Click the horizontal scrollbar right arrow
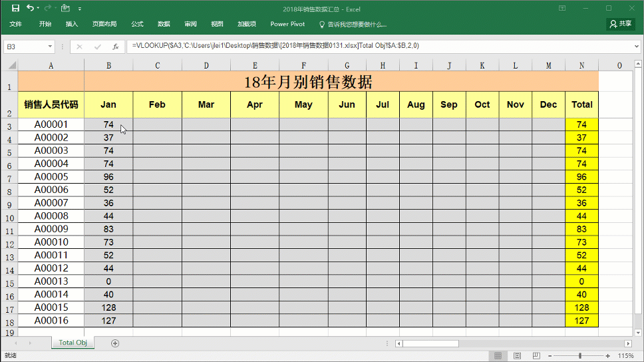Viewport: 644px width, 362px height. pyautogui.click(x=628, y=343)
